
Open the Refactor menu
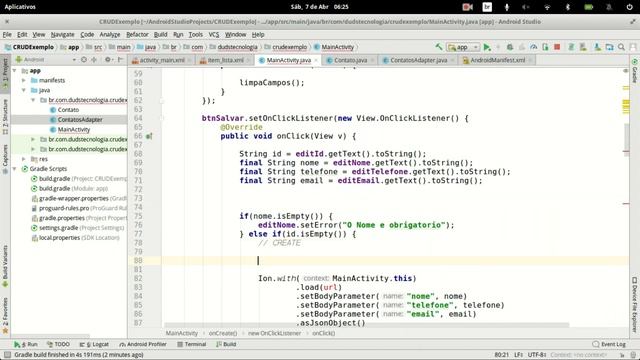tap(137, 34)
